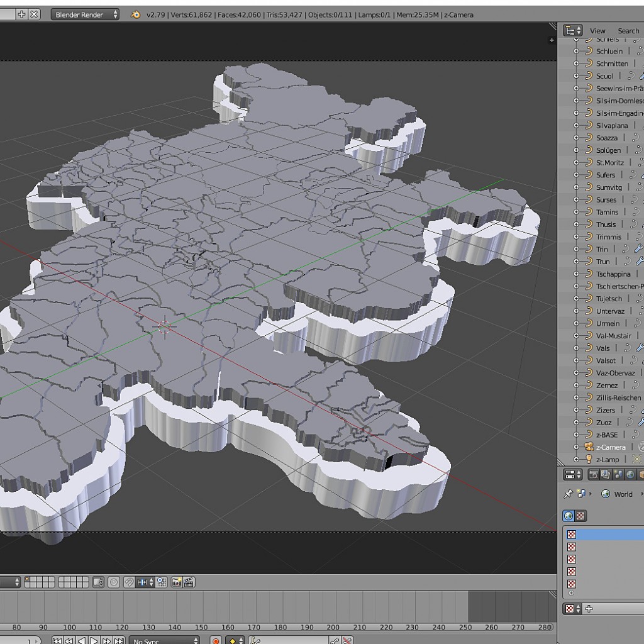Open Render Layers properties icon
The image size is (644, 644).
click(605, 475)
